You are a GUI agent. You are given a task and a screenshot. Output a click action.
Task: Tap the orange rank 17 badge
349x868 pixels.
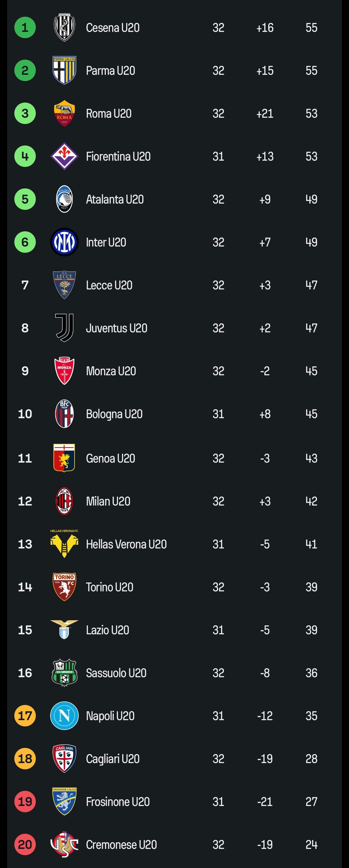click(25, 716)
